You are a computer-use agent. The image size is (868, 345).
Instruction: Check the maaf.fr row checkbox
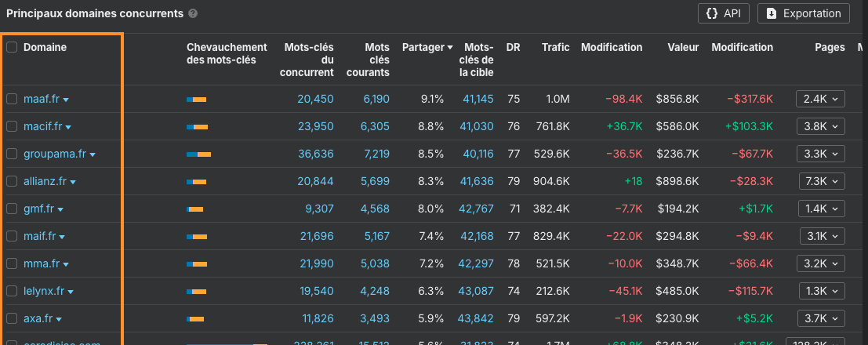(x=12, y=99)
